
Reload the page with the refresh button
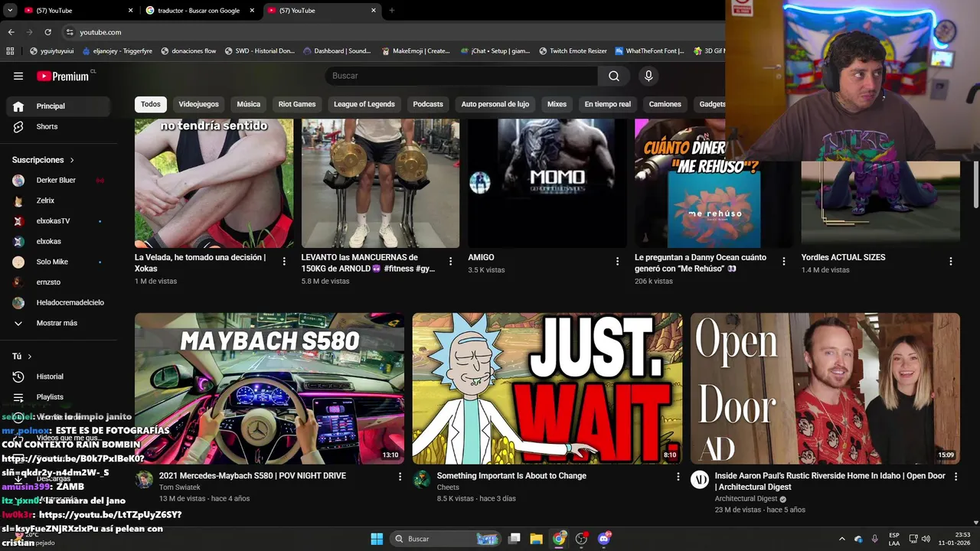(x=47, y=32)
